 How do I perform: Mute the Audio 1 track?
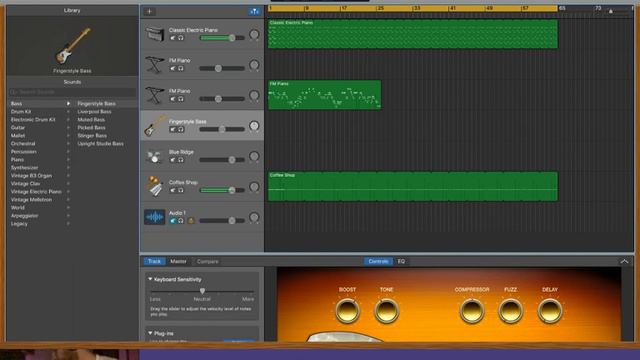tap(173, 221)
